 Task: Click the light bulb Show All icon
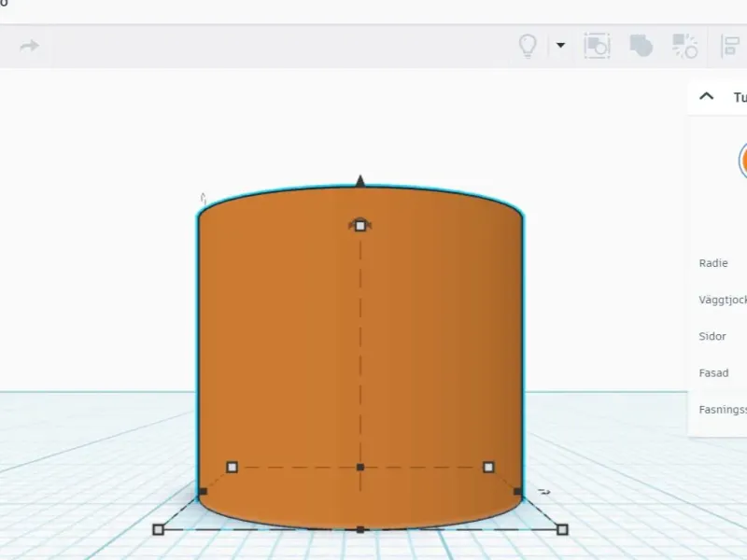(x=528, y=46)
